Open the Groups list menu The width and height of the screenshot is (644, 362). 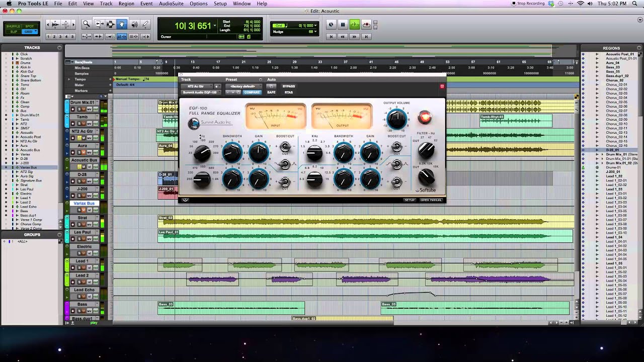pos(59,235)
